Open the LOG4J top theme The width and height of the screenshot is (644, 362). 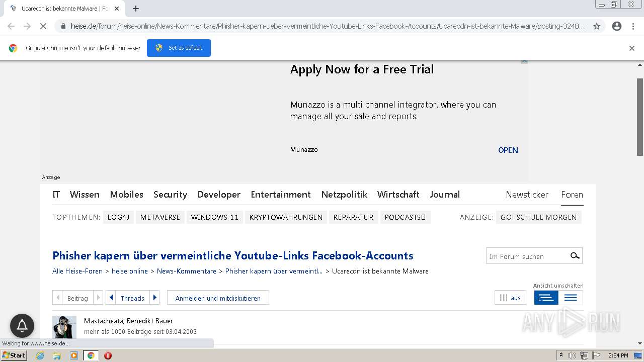pyautogui.click(x=118, y=217)
